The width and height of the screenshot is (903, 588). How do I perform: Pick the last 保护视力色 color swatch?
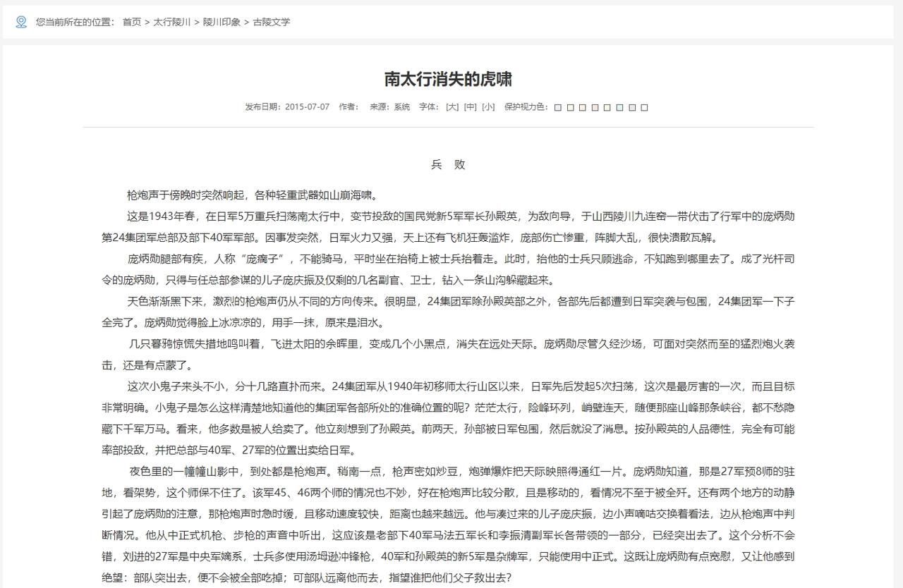[x=644, y=108]
